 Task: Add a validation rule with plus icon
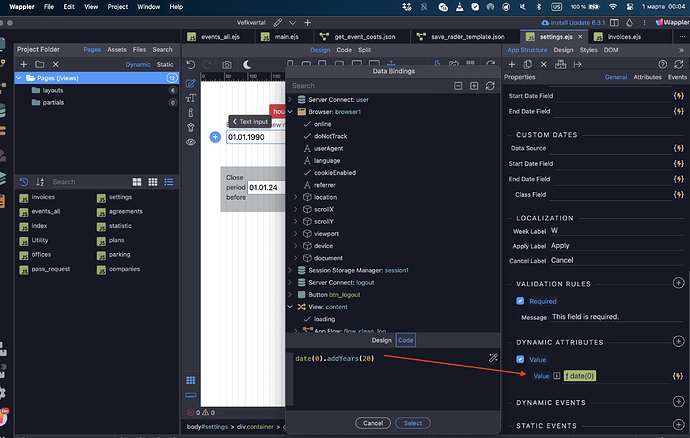679,283
